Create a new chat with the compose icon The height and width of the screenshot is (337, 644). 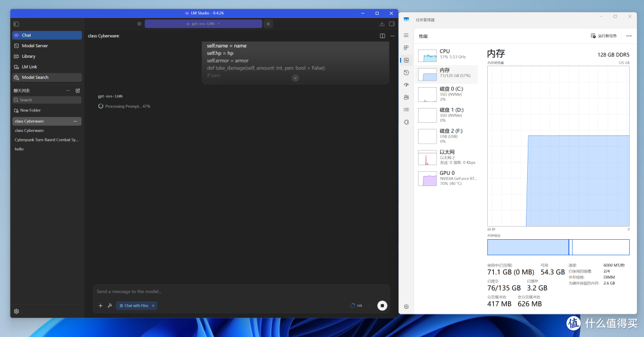click(78, 91)
